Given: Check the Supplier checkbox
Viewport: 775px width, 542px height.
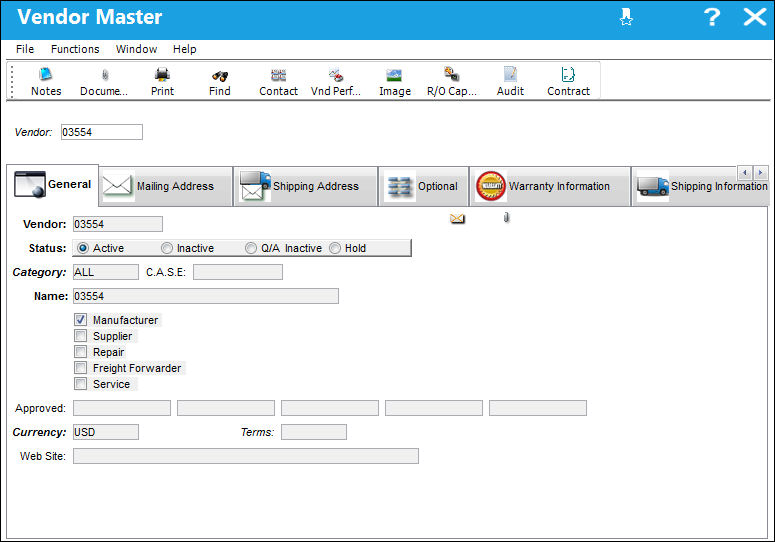Looking at the screenshot, I should (81, 336).
